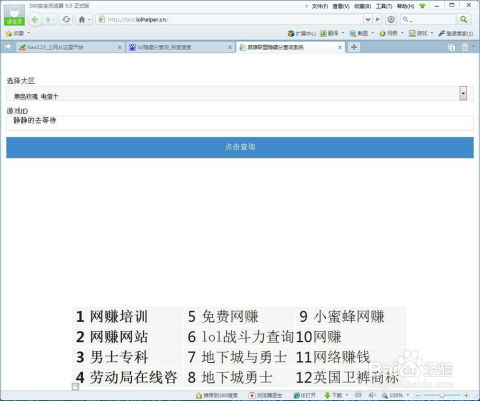
Task: Adjust the page zoom slider handle
Action: coord(442,395)
